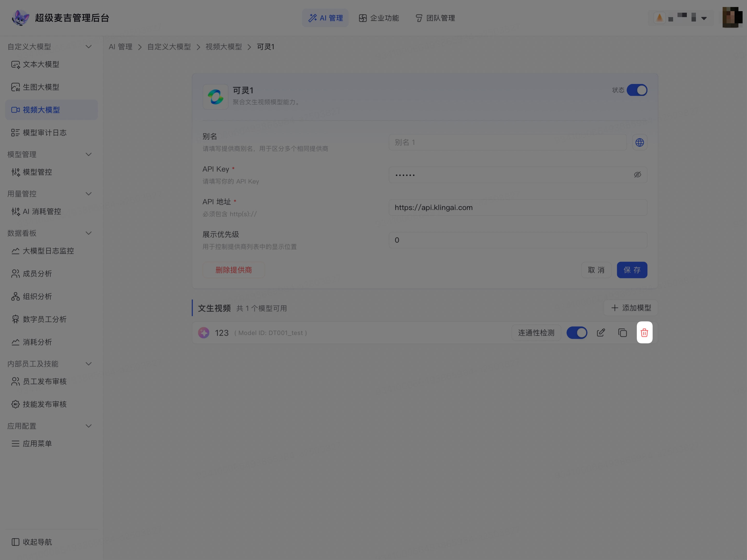Click the 视频大模型 breadcrumb link
Screen dimensions: 747x560
pyautogui.click(x=224, y=47)
